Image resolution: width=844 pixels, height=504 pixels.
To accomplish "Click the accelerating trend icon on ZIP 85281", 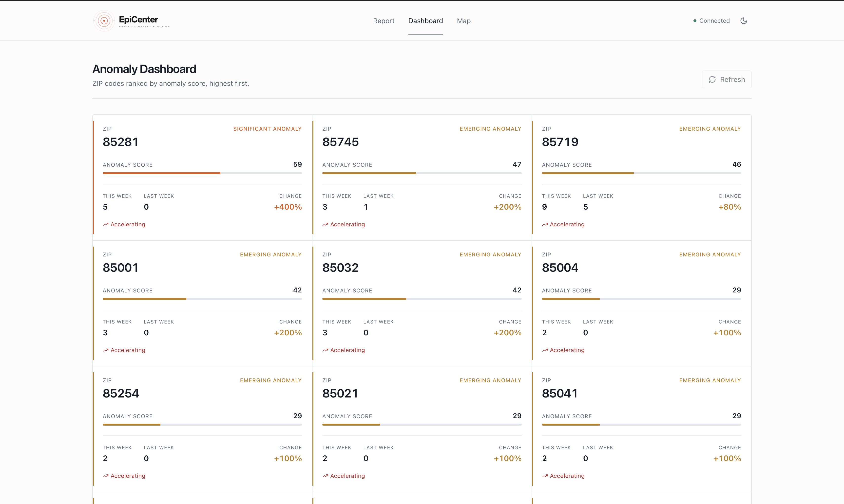I will pyautogui.click(x=106, y=224).
